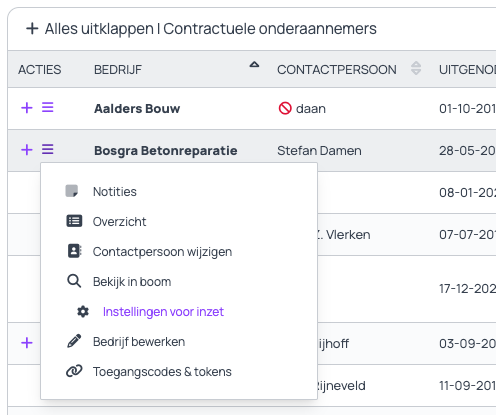Click Toegangscodes & tokens menu entry

(x=162, y=372)
